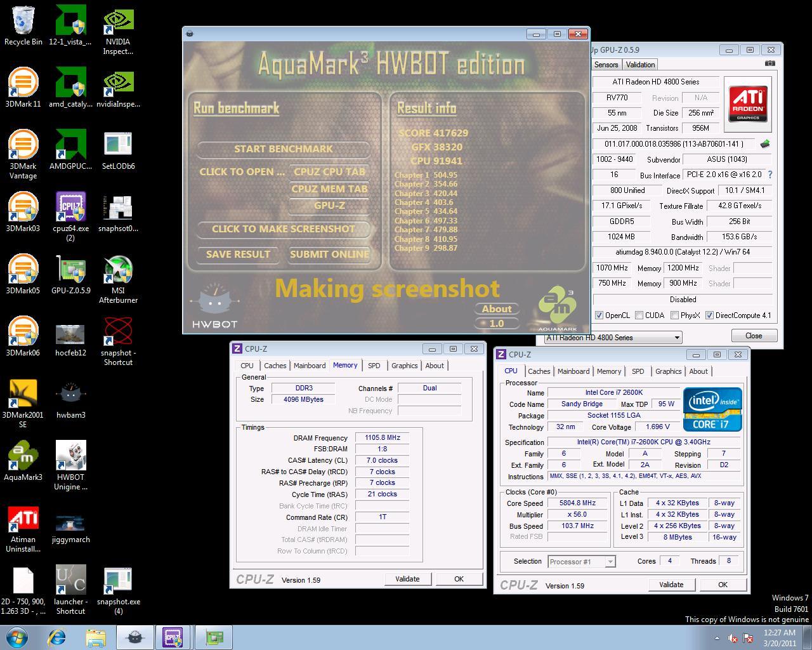
Task: Toggle the OpenCL checkbox in GPU-Z
Action: [599, 315]
